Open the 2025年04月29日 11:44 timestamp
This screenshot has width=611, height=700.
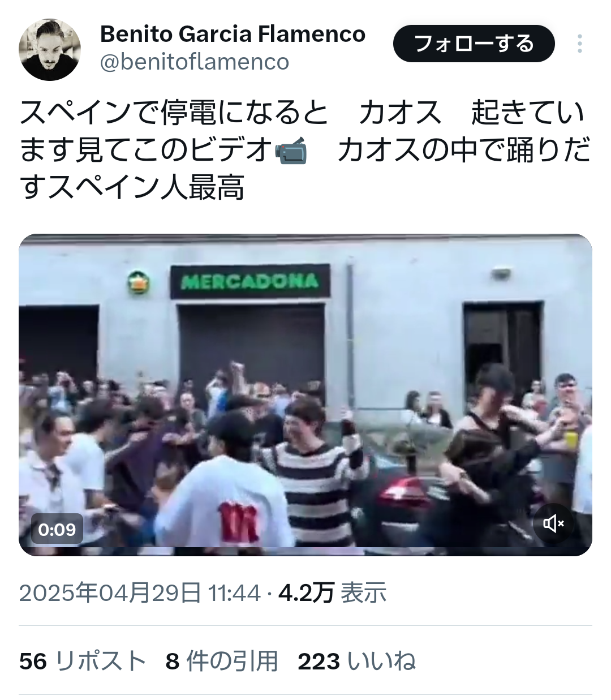(x=140, y=593)
